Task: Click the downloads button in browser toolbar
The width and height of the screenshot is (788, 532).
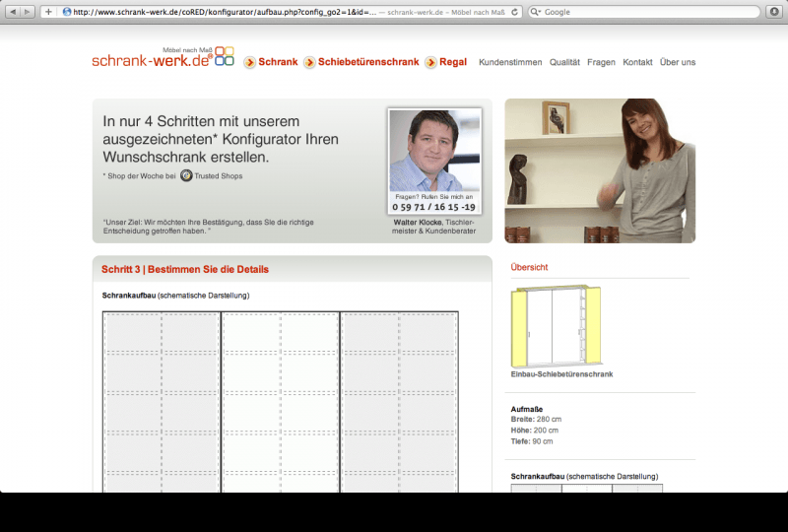Action: (x=774, y=12)
